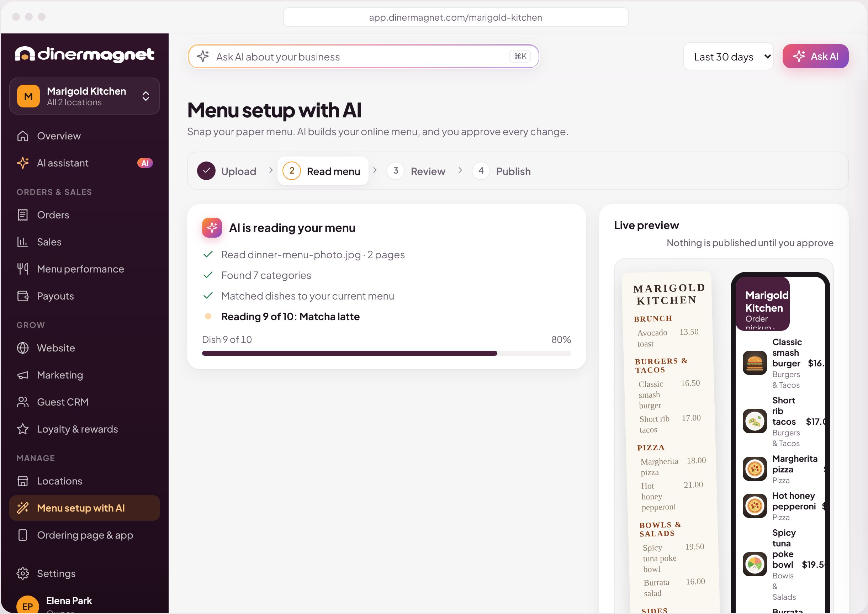Click the AI assistant sparkle icon
Screen dimensions: 868x614
(x=23, y=163)
